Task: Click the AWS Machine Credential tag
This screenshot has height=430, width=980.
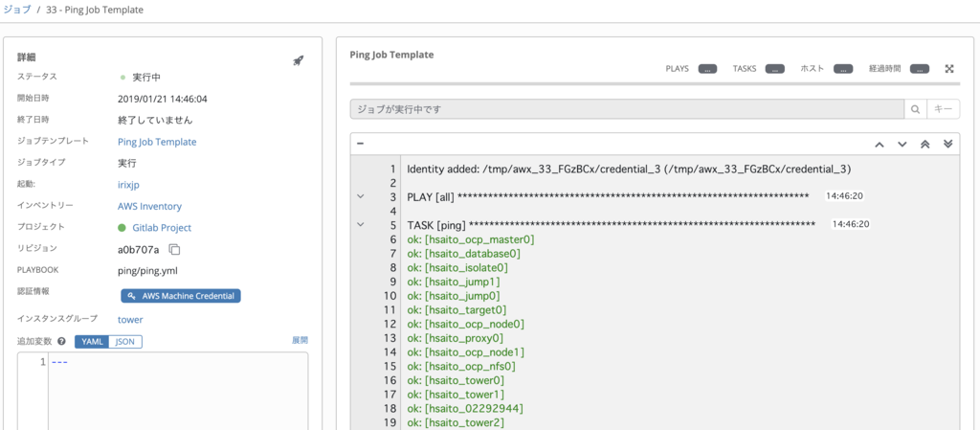Action: [x=181, y=296]
